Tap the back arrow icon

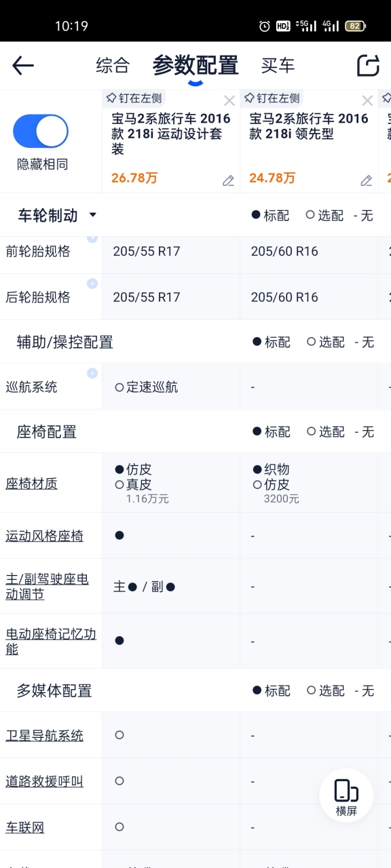pyautogui.click(x=22, y=66)
